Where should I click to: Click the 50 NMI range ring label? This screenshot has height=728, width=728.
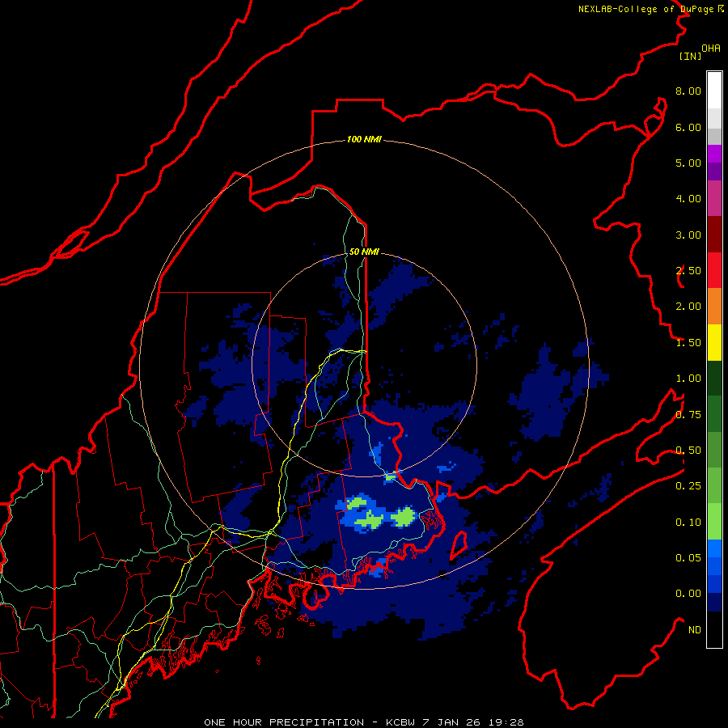pos(364,252)
